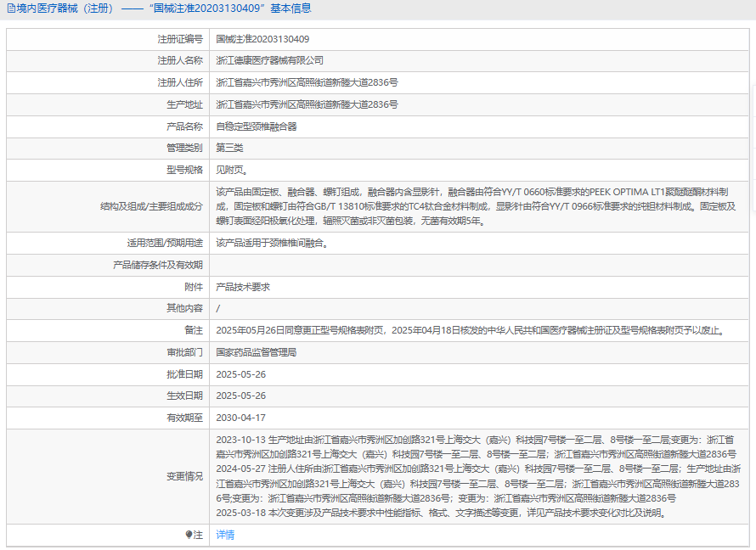Click the 结构及组成/主要组成成分 label
The width and height of the screenshot is (756, 550).
click(x=152, y=206)
